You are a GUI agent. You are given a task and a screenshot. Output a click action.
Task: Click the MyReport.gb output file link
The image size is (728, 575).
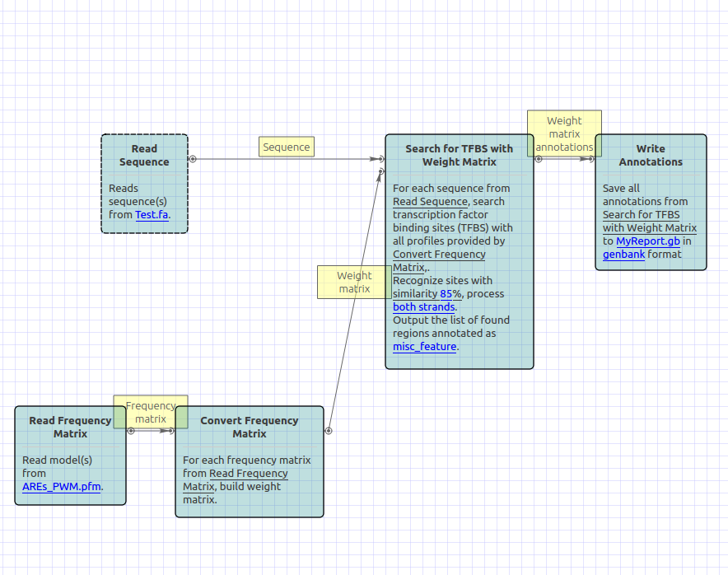(x=648, y=241)
